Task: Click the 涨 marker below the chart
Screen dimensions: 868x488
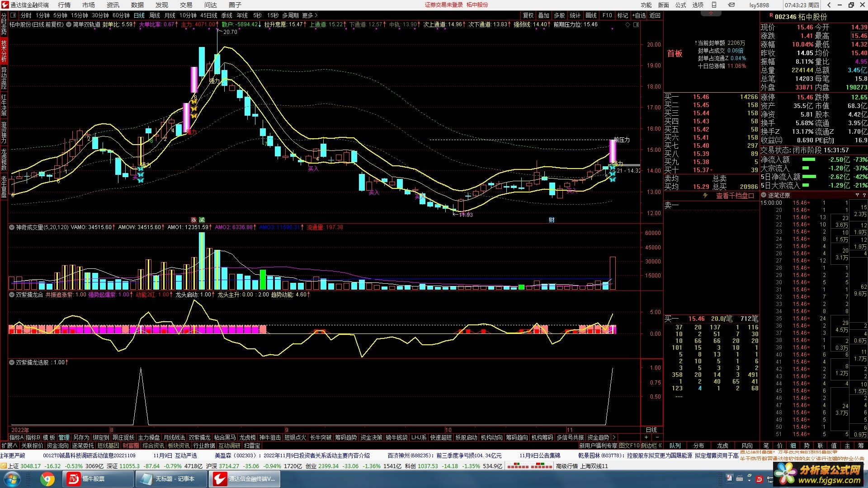Action: 193,220
